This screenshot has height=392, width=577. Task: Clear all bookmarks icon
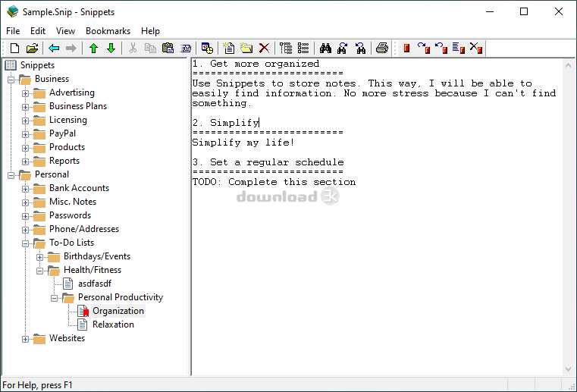click(x=476, y=49)
